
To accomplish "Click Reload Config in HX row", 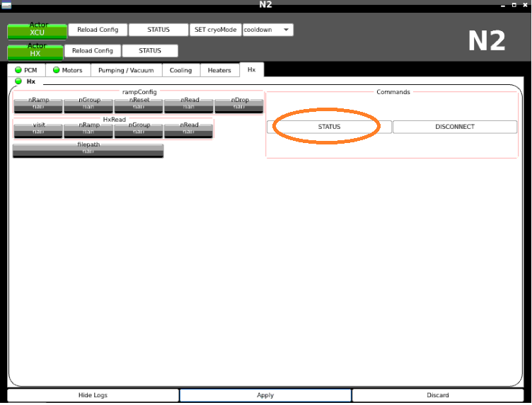I will pos(93,51).
